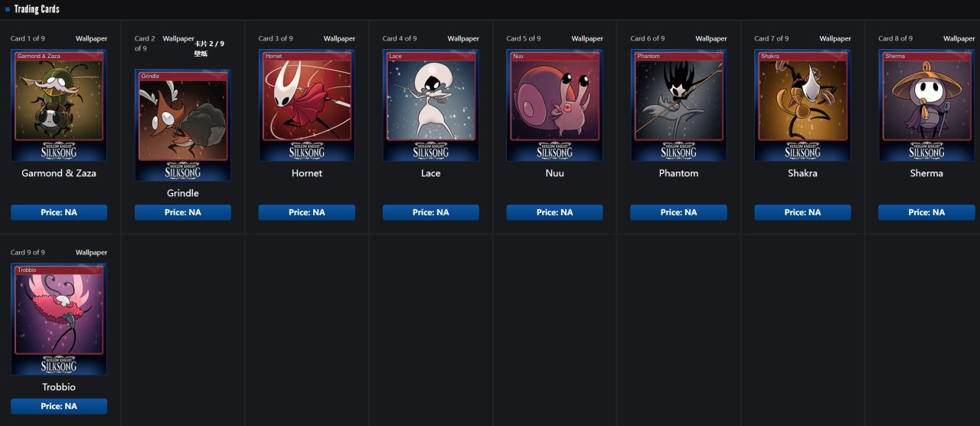Open Wallpaper link for Hornet card
Screen dimensions: 980x426
click(x=339, y=38)
